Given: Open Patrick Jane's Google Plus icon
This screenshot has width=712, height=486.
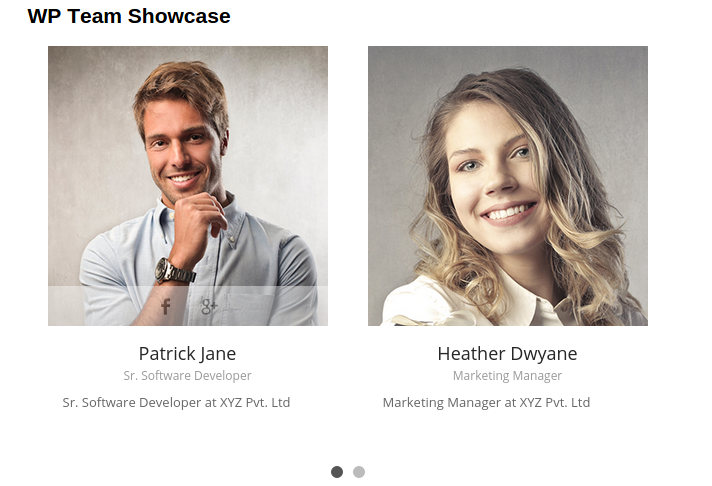Looking at the screenshot, I should 209,307.
